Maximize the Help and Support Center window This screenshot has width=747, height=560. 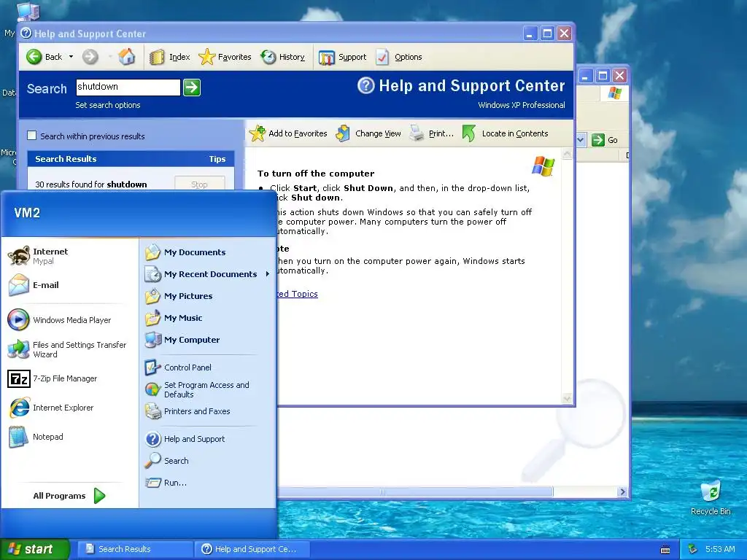[x=547, y=34]
